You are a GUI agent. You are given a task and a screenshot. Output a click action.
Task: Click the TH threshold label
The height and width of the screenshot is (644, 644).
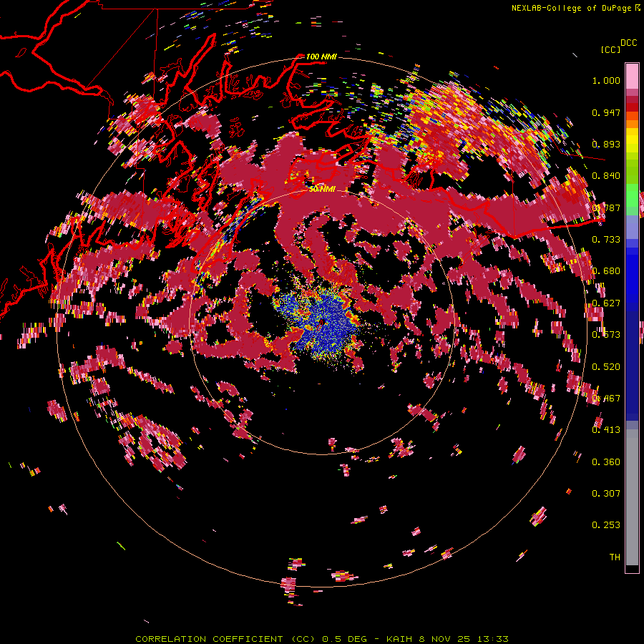[615, 557]
